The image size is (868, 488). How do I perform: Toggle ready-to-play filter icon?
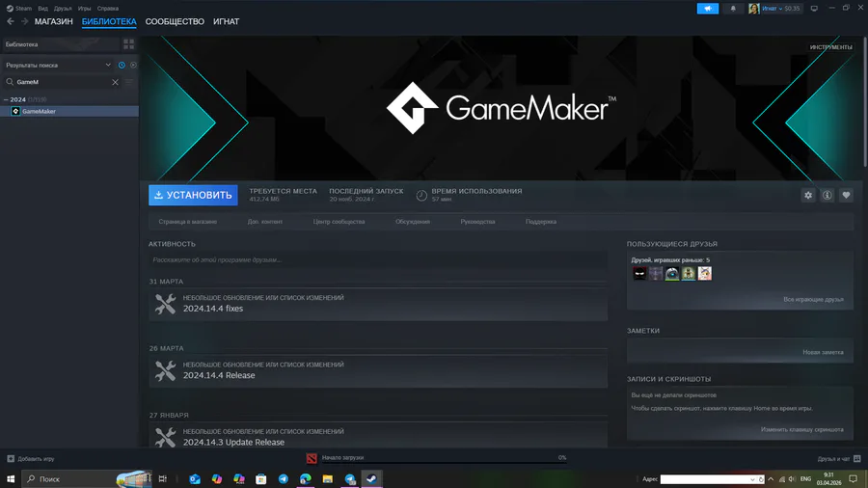(133, 65)
